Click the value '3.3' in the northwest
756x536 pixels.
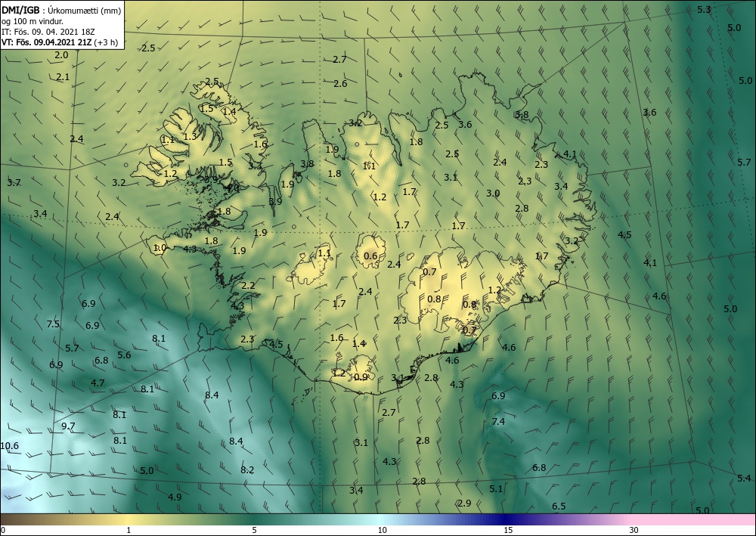255,166
